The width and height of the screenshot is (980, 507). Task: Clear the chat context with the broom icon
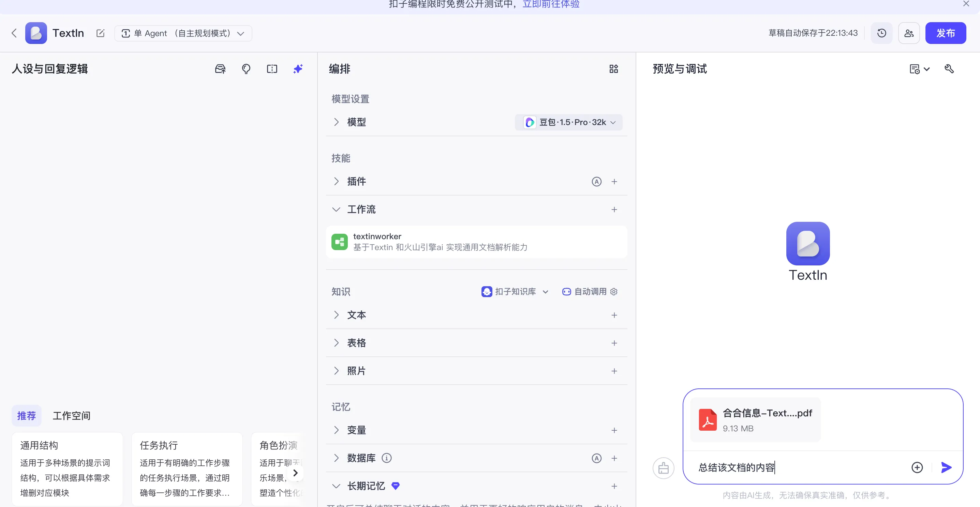664,468
